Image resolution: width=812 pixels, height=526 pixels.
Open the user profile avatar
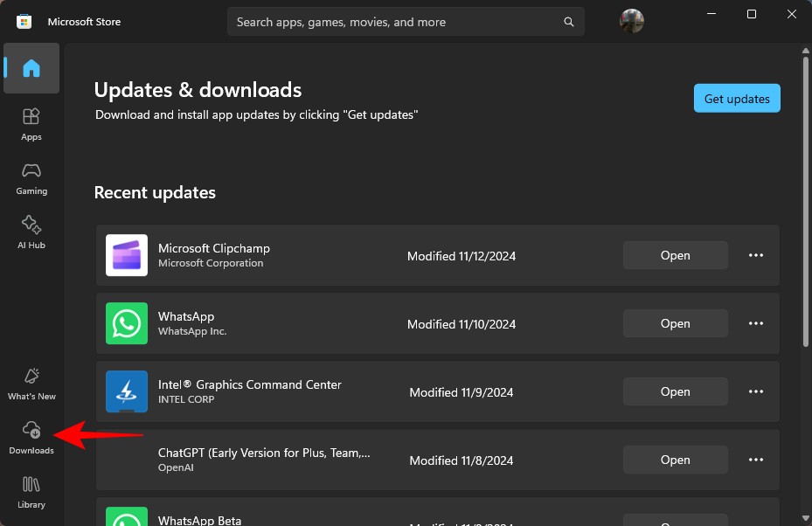click(632, 22)
